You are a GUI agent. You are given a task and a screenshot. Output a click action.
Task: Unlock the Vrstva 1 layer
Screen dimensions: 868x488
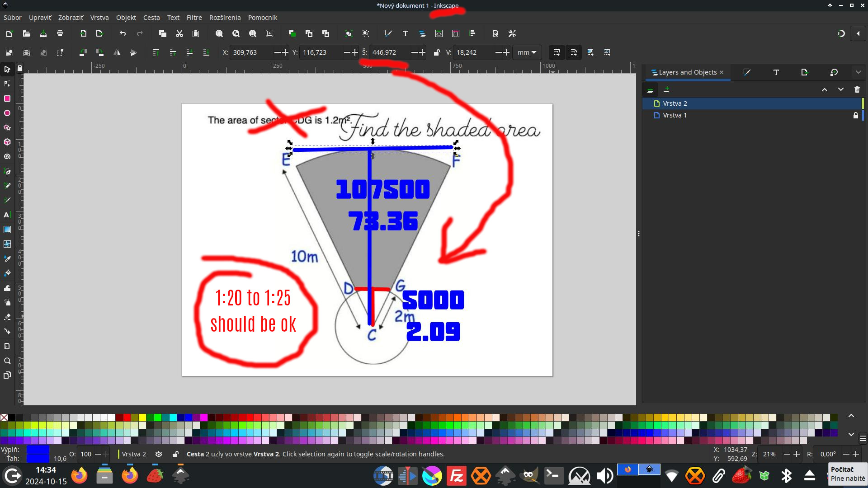click(x=855, y=115)
